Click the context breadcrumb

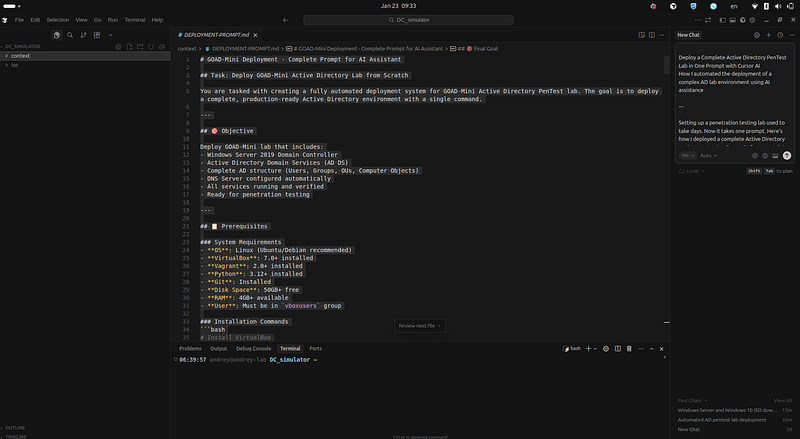tap(187, 48)
